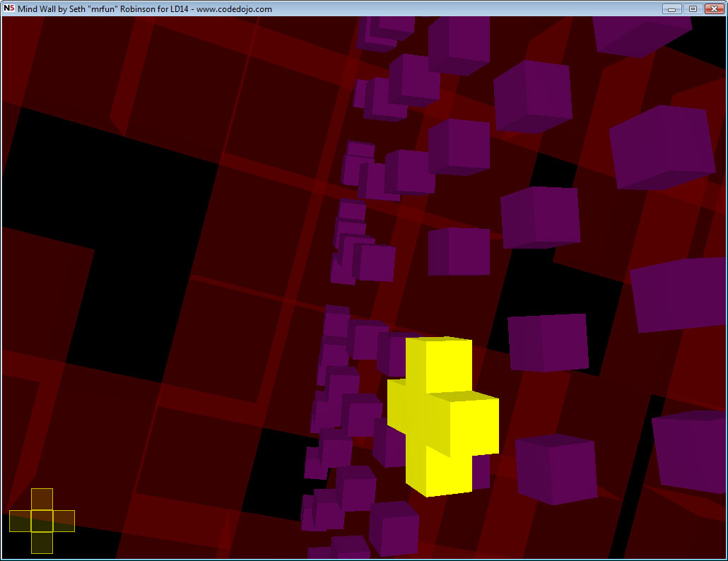Close the Mind Wall game window
728x561 pixels.
[714, 8]
